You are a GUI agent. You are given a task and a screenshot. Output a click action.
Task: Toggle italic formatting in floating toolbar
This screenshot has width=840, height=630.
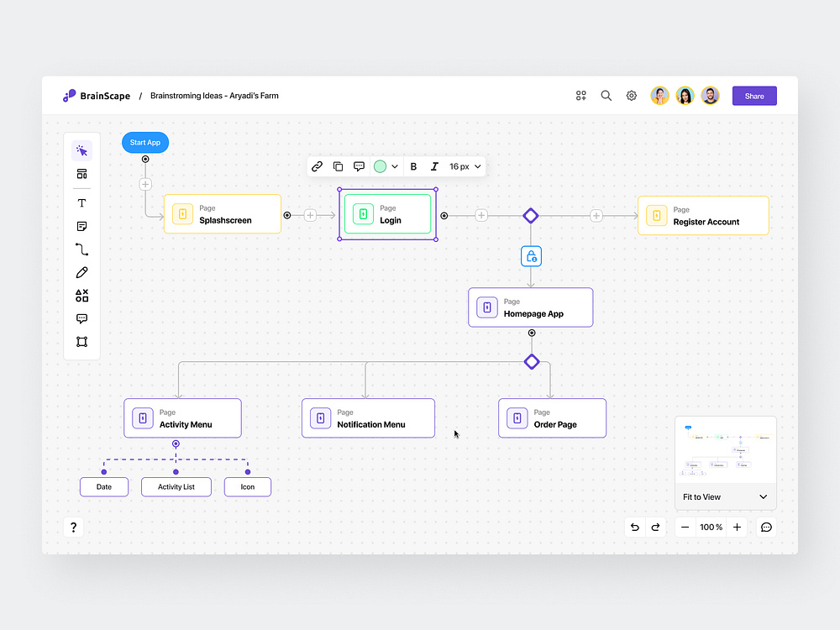433,166
